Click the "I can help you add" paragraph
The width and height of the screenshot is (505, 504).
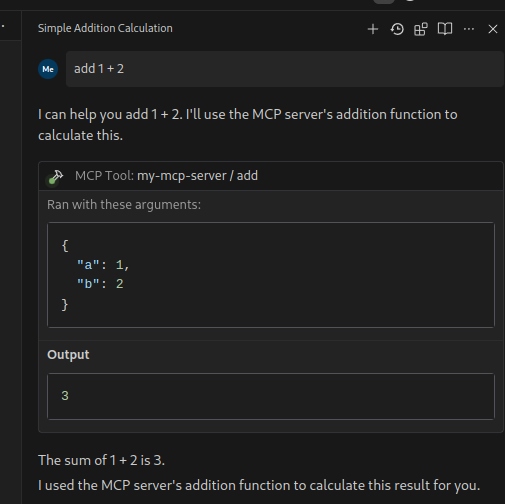pos(247,125)
